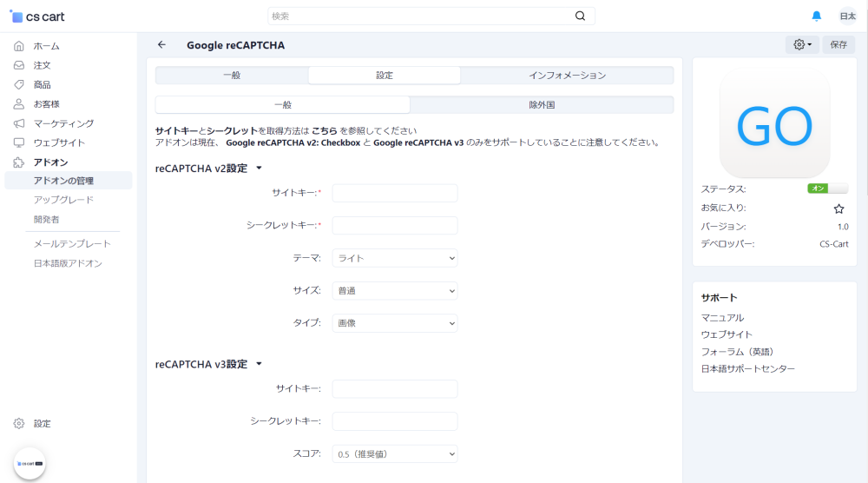Screen dimensions: 868x483
Task: Open the マニュアル support link
Action: point(722,318)
